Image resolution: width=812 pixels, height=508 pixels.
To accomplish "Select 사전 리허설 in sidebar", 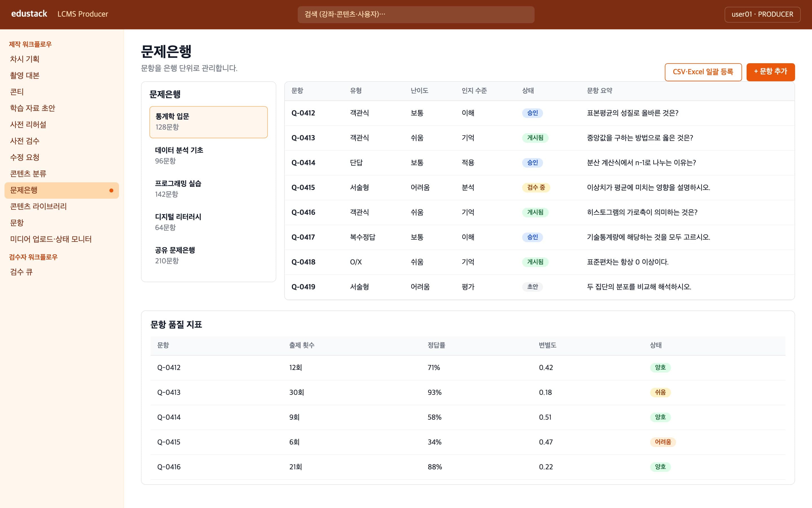I will click(62, 125).
